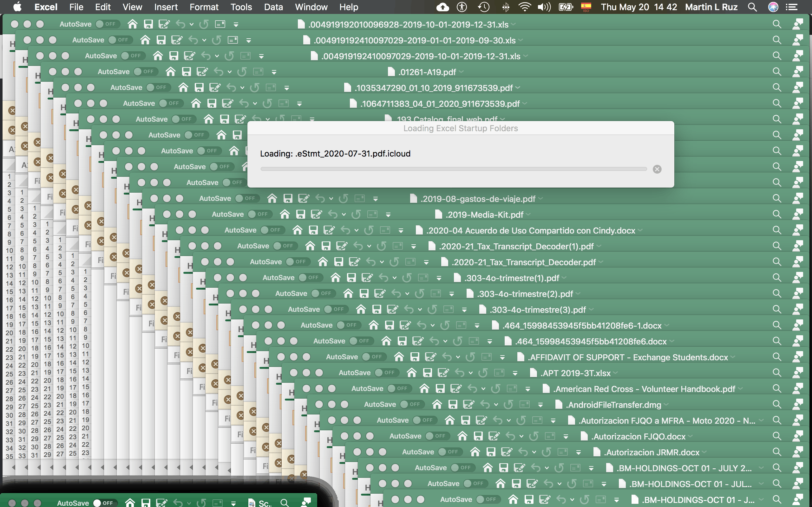Click the AFFIDAVIT OF SUPPORT document title
Viewport: 812px width, 507px height.
pyautogui.click(x=627, y=357)
